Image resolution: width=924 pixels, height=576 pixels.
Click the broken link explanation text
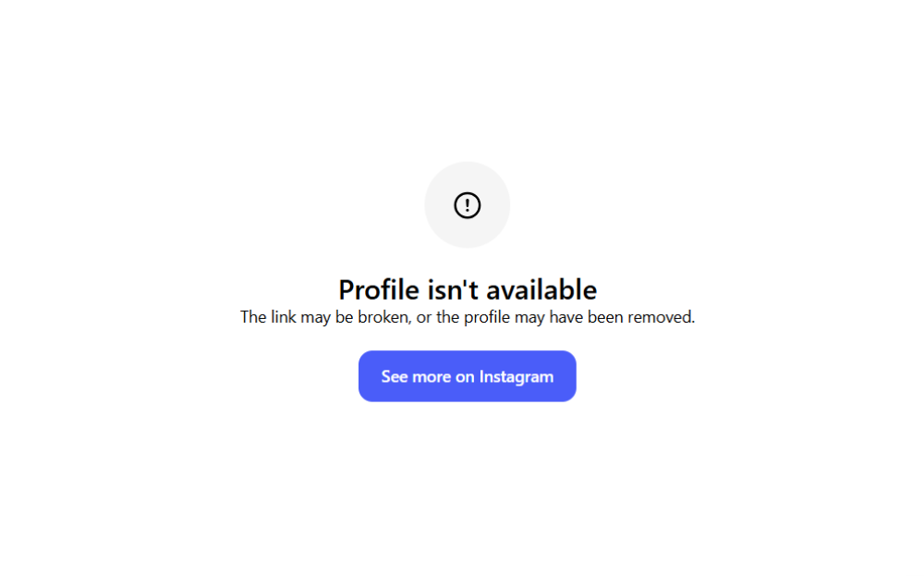click(468, 317)
